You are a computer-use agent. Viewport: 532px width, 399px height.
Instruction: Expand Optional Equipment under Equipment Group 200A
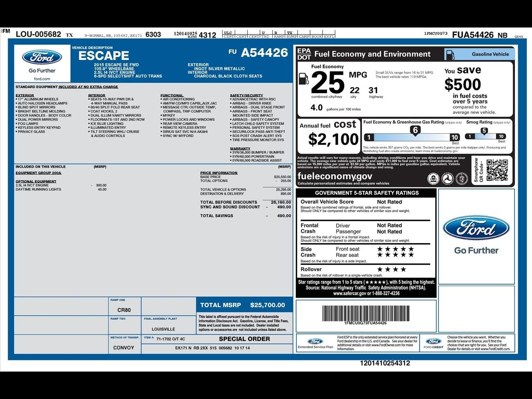36,181
